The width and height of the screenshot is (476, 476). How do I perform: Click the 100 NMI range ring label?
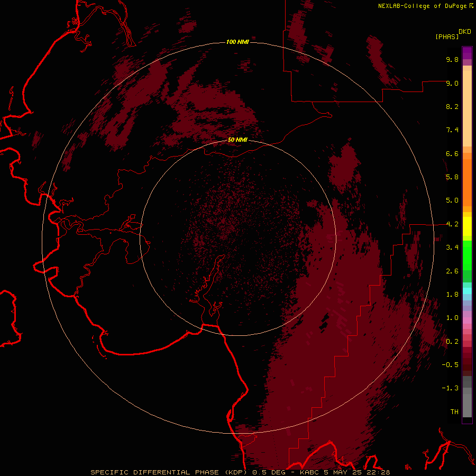[x=237, y=42]
